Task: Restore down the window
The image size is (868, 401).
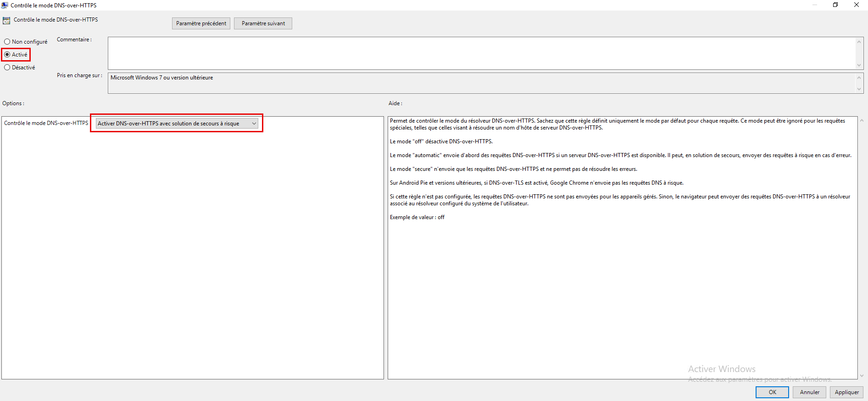Action: coord(835,5)
